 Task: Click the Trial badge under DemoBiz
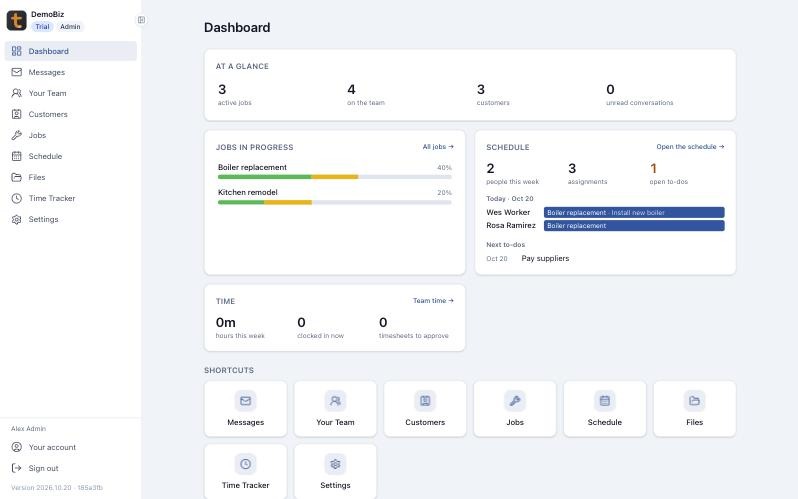[x=42, y=26]
